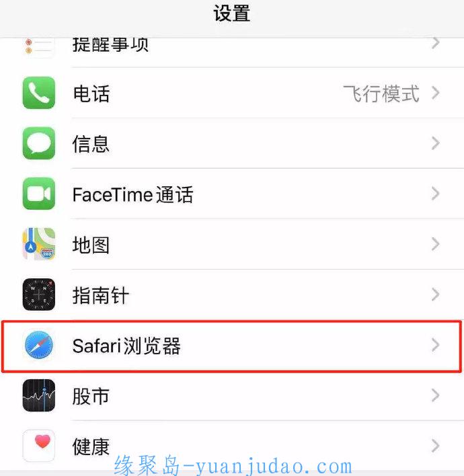Open the 提醒事项 settings label
464x476 pixels.
click(x=110, y=44)
